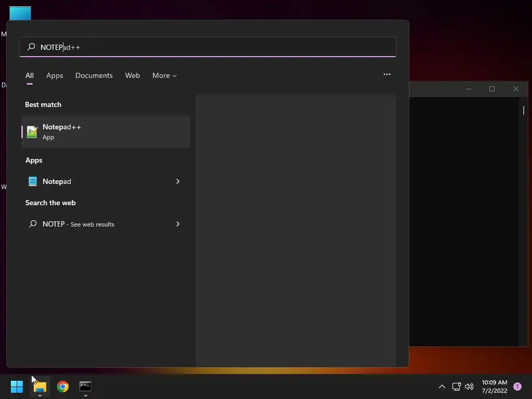Click the 'Notepad' app name text
This screenshot has width=532, height=399.
[x=57, y=181]
